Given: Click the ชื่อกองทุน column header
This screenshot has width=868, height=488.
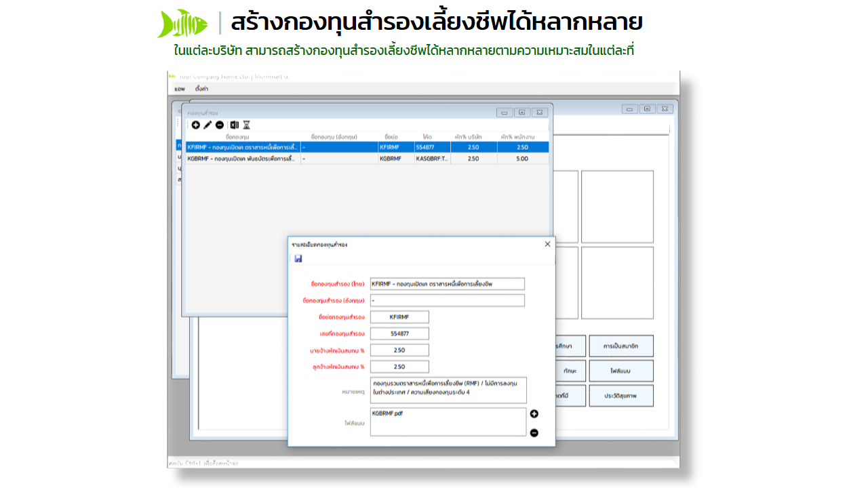Looking at the screenshot, I should (x=242, y=137).
